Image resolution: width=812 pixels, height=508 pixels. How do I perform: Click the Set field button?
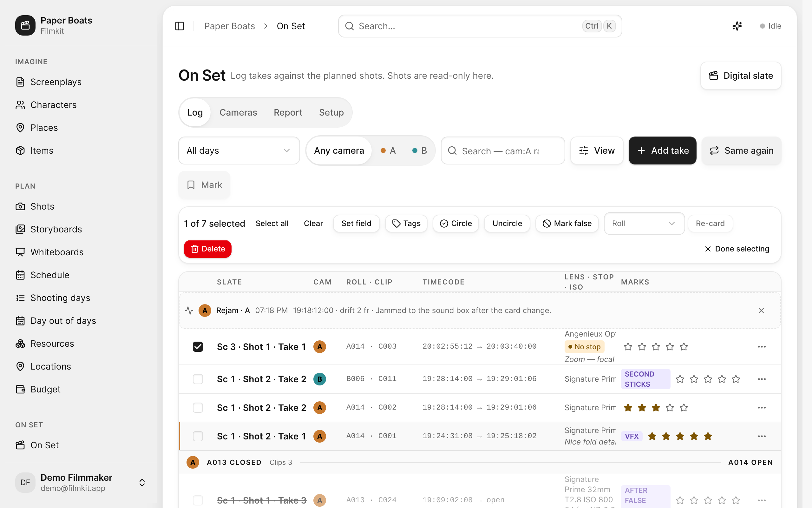click(356, 224)
